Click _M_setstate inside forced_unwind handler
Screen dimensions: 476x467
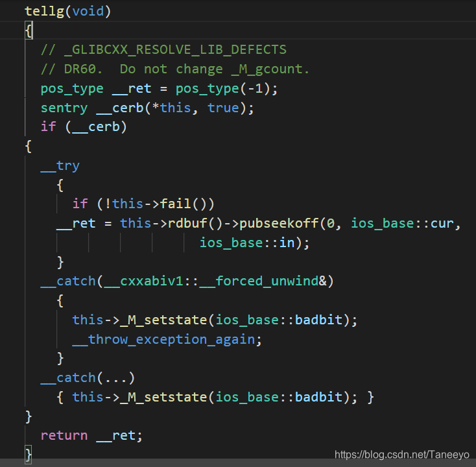coord(163,320)
